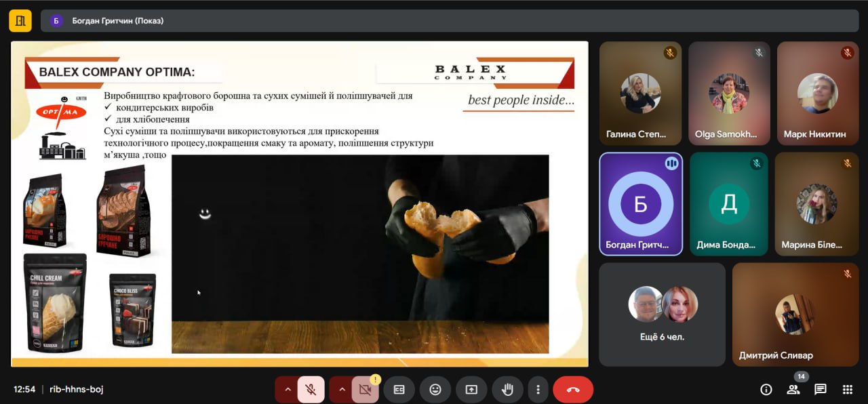
Task: Turn on the camera
Action: pos(365,390)
